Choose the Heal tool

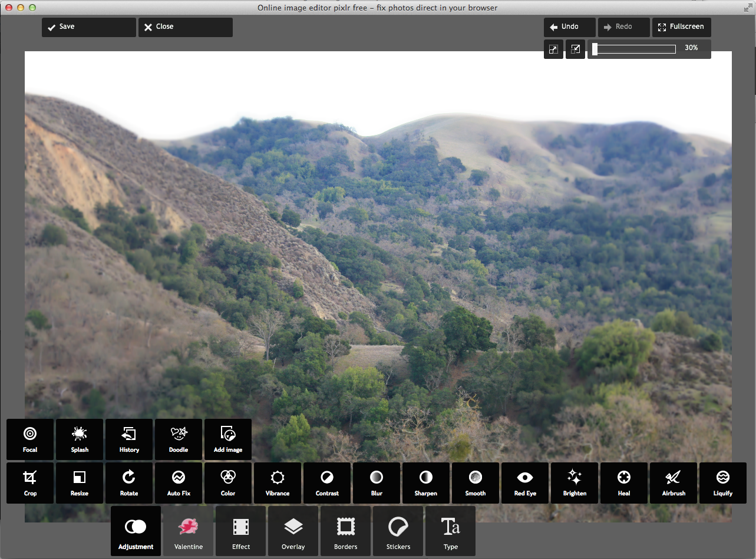624,483
